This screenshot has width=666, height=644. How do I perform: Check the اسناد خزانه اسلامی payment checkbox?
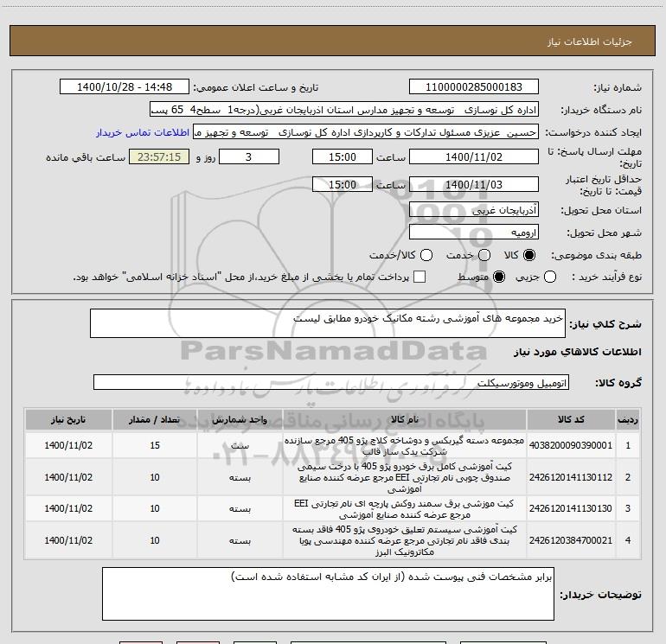click(x=419, y=277)
